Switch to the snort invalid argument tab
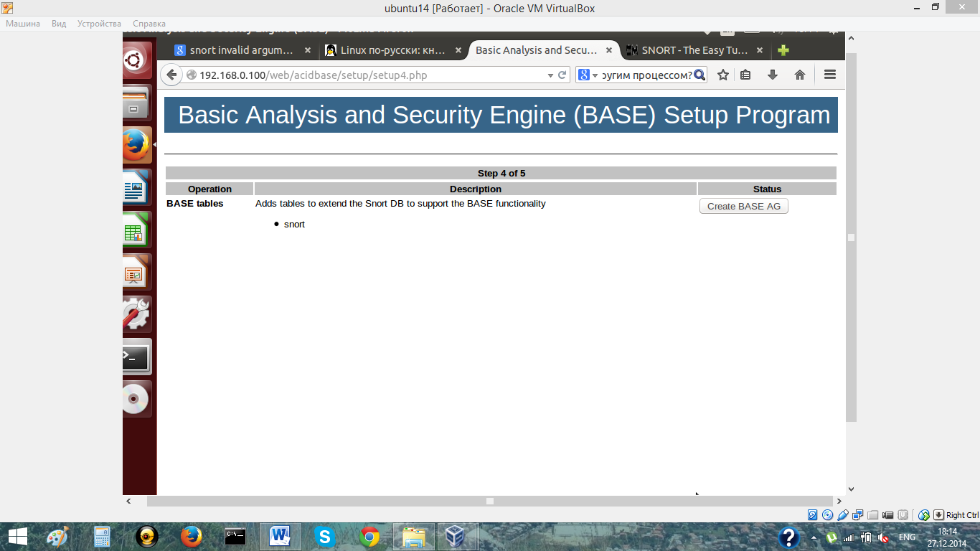Viewport: 980px width, 551px height. (243, 50)
